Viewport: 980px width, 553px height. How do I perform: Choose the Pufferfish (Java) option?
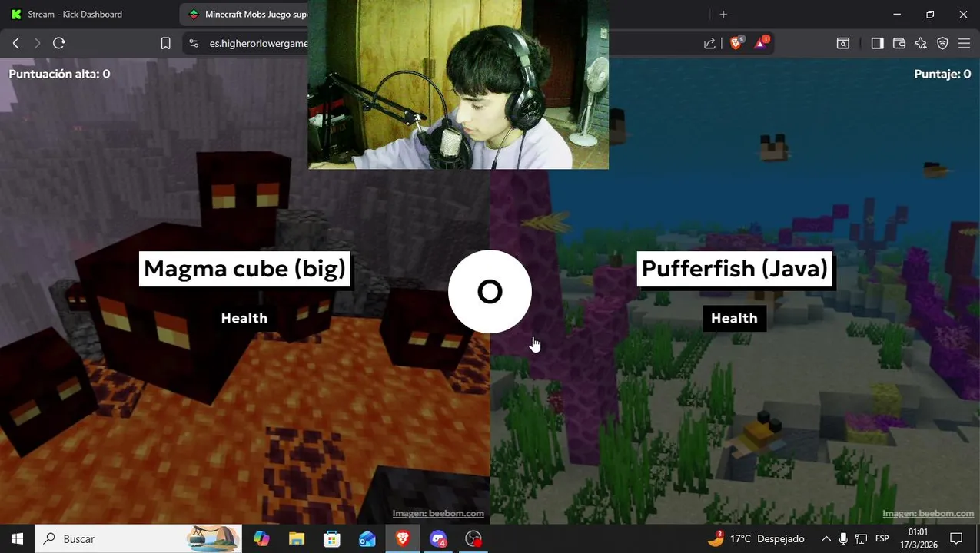[734, 269]
